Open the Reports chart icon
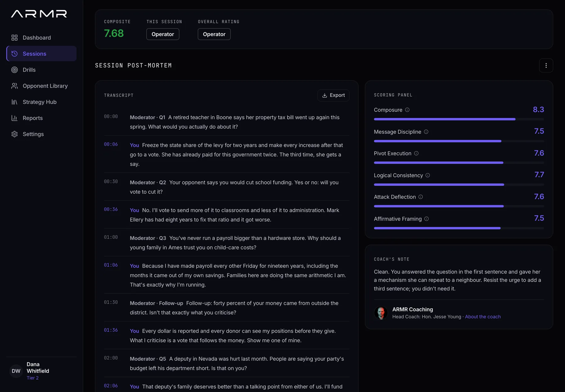 point(14,118)
